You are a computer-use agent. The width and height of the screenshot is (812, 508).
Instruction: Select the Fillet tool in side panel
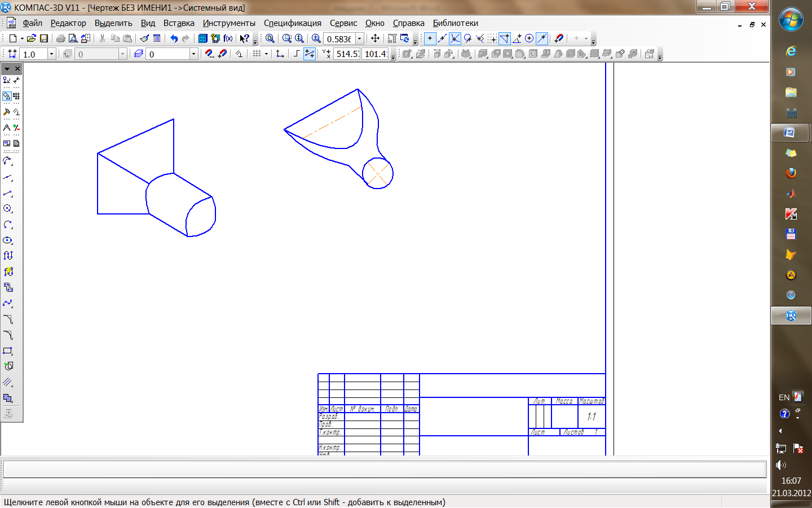click(x=8, y=335)
